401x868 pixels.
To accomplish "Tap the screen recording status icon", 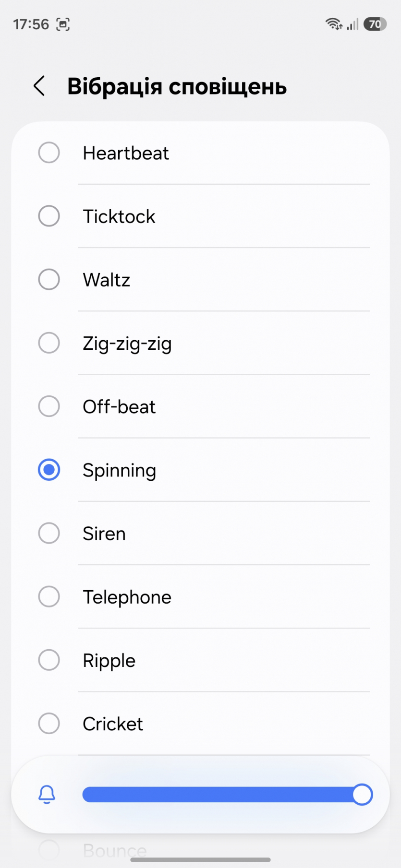I will pyautogui.click(x=63, y=24).
